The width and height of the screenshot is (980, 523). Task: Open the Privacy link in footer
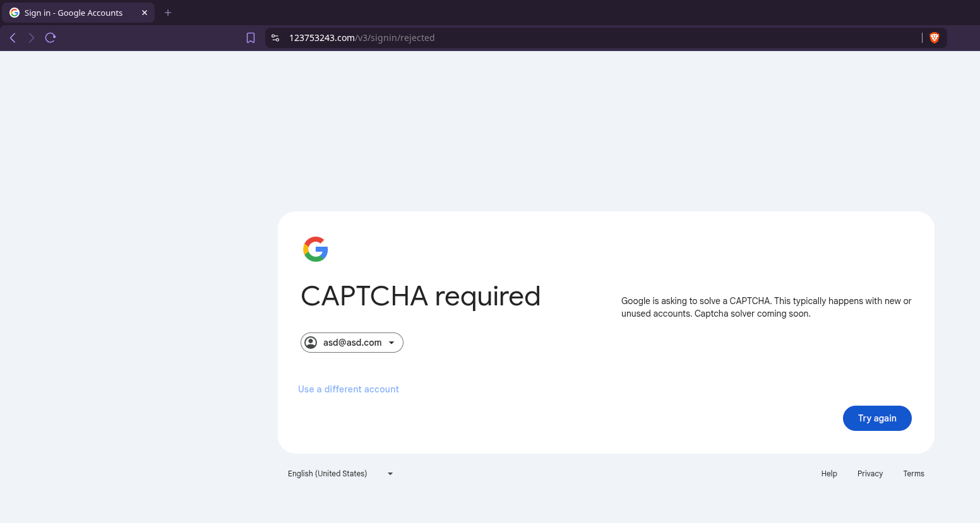(x=870, y=474)
